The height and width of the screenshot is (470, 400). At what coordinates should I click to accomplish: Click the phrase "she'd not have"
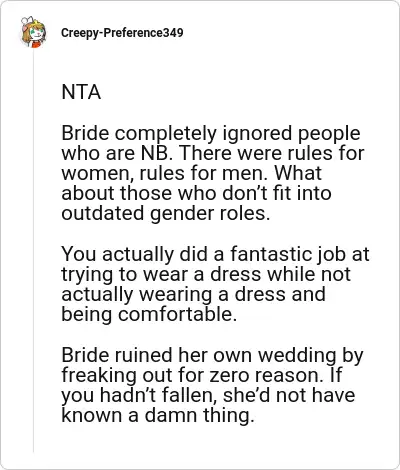tap(289, 396)
